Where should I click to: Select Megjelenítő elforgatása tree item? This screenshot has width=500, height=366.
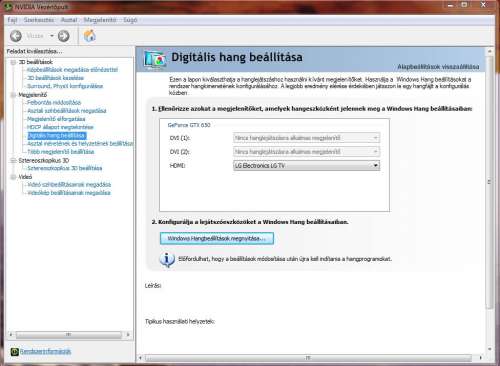[x=56, y=119]
